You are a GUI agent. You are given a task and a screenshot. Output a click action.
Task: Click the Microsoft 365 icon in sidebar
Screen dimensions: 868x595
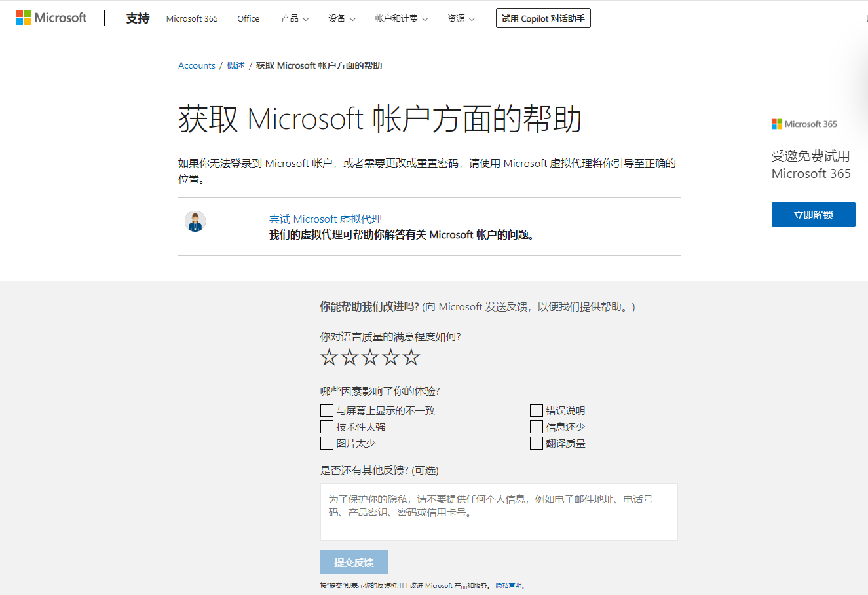click(776, 124)
